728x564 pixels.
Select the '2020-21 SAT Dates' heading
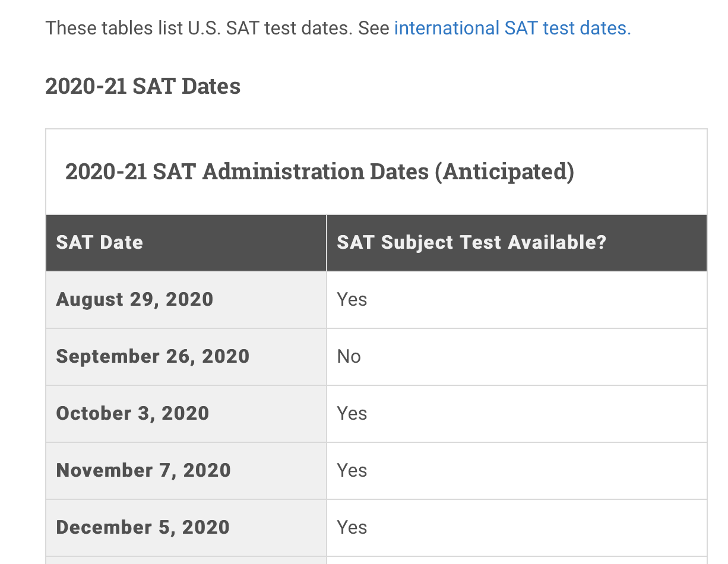point(143,86)
